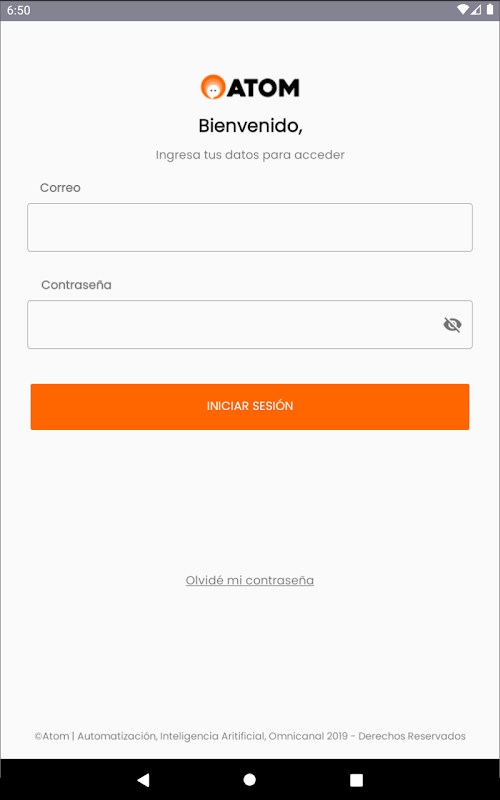Click the ©Atom text in footer
This screenshot has width=500, height=800.
(52, 736)
